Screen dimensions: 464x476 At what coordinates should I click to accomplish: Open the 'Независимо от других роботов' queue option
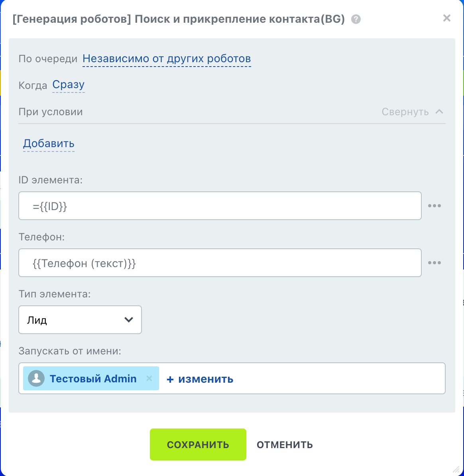point(167,59)
